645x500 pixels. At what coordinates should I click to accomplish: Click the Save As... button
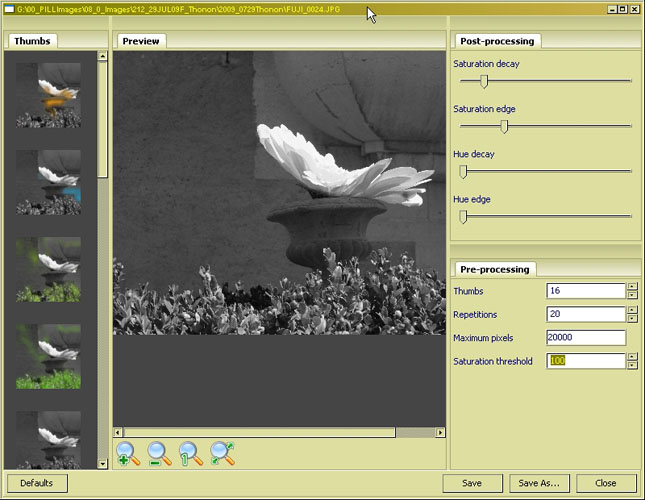tap(539, 483)
